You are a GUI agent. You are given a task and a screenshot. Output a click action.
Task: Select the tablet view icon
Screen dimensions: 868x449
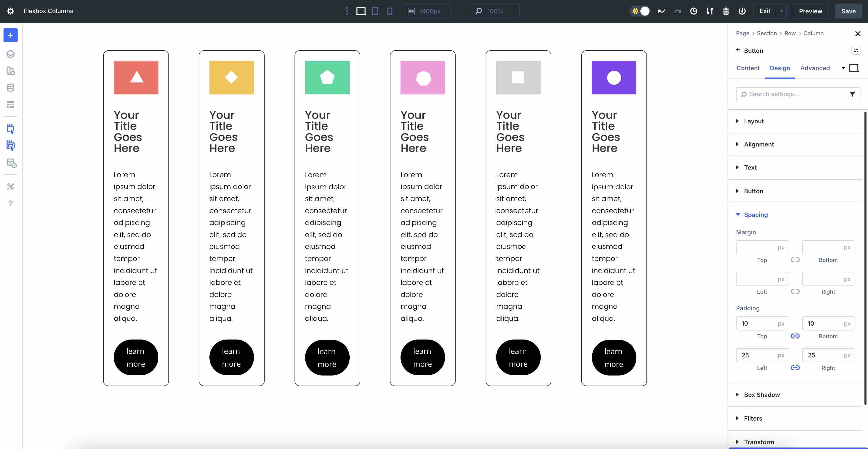[x=375, y=11]
